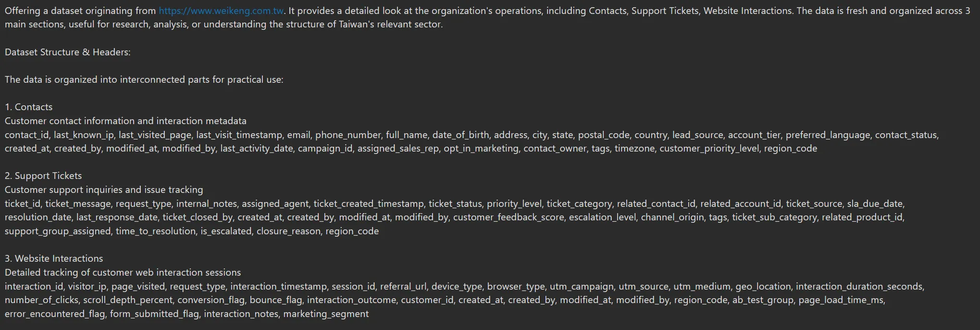Click the "Customer support inquiries and issue tracking" line
This screenshot has width=980, height=330.
pyautogui.click(x=104, y=190)
